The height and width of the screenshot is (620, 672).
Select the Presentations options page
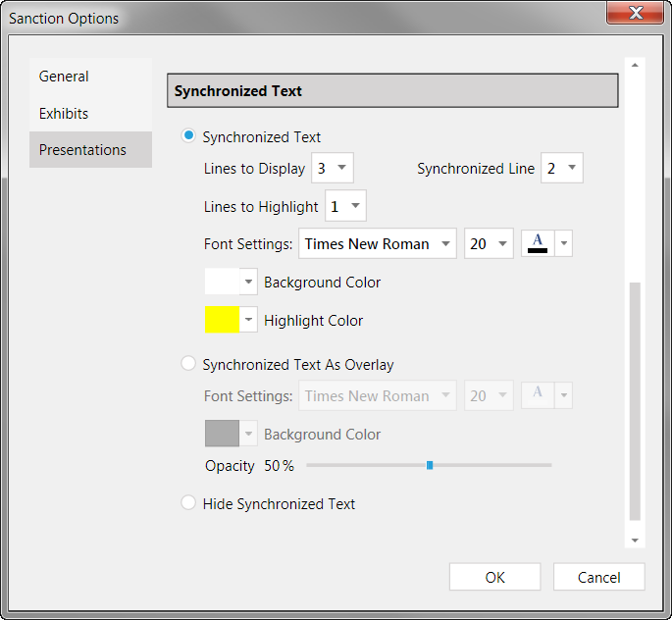(90, 149)
